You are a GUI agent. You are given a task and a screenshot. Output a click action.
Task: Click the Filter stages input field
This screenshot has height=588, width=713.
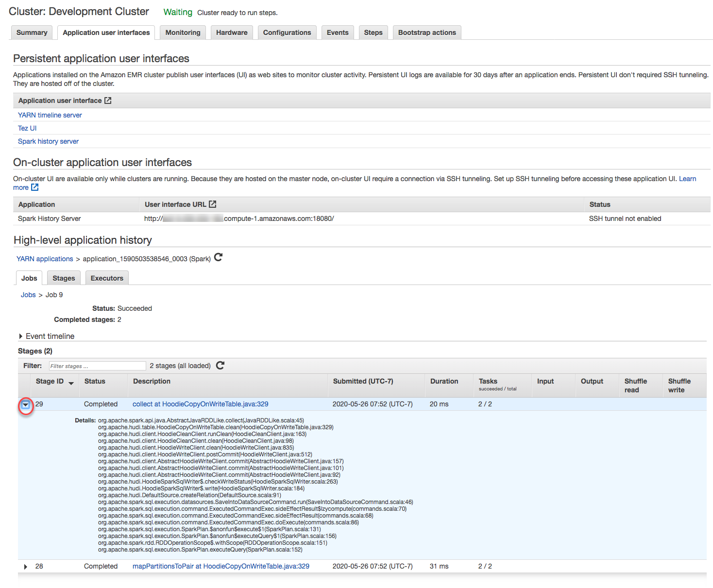[97, 366]
